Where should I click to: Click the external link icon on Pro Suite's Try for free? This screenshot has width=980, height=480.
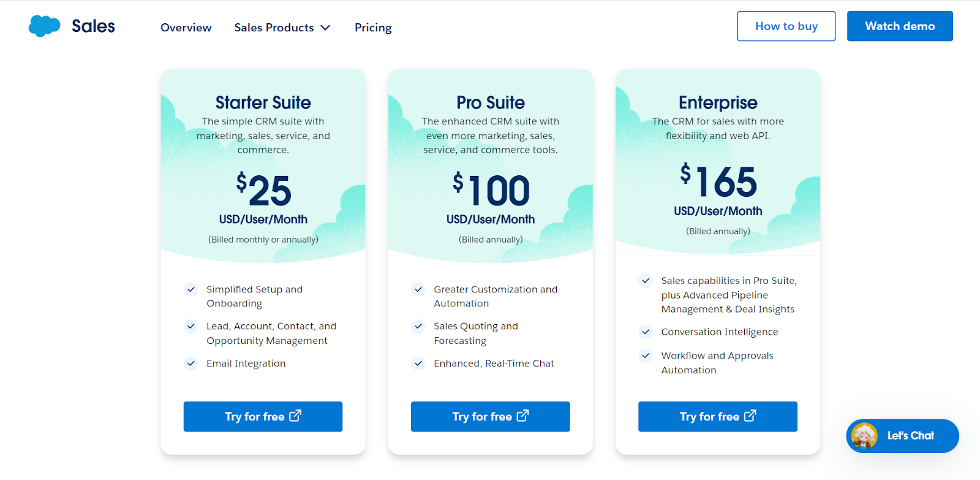click(x=522, y=416)
